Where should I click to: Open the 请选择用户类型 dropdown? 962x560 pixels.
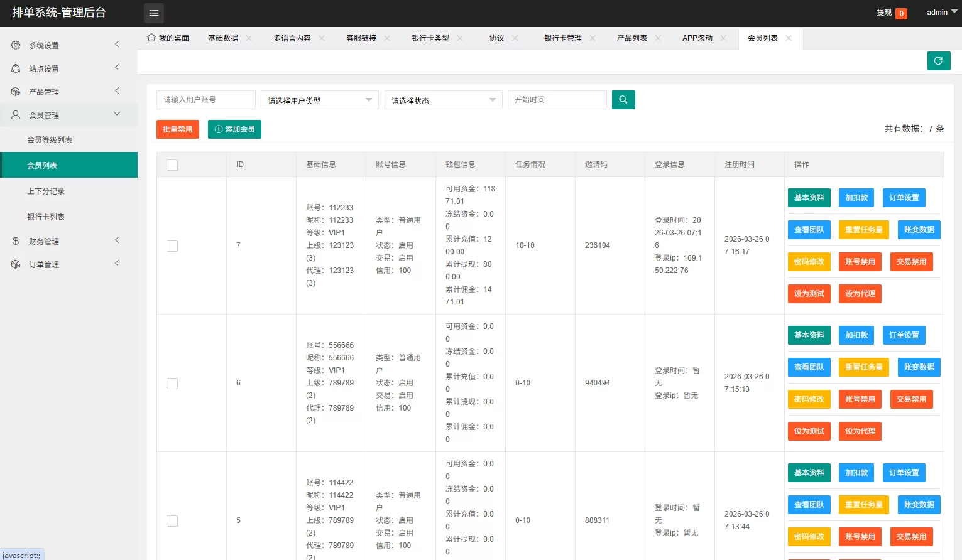point(319,100)
